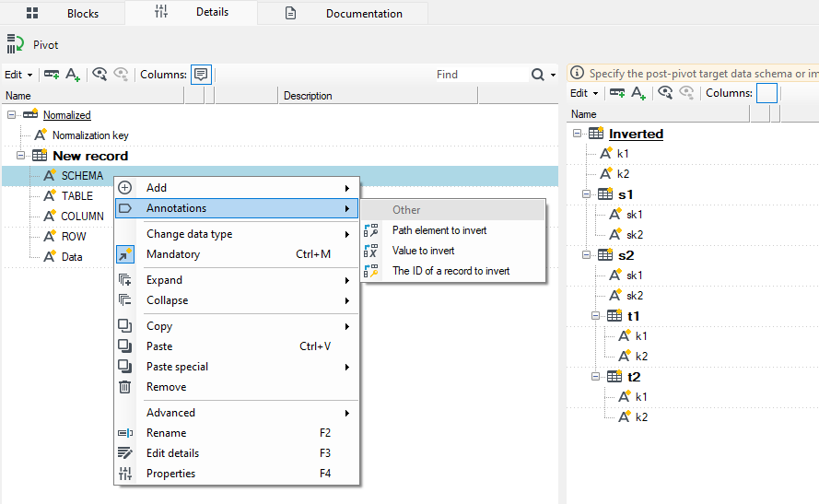Viewport: 819px width, 504px height.
Task: Select the New record tree item
Action: 90,156
